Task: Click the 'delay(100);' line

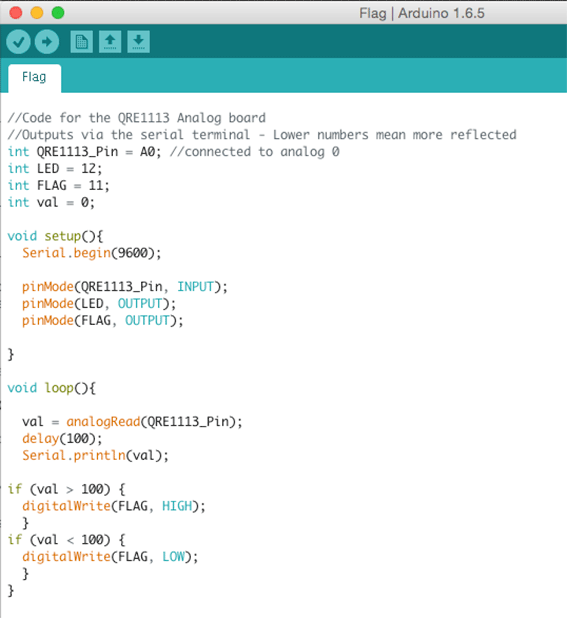Action: (x=62, y=439)
